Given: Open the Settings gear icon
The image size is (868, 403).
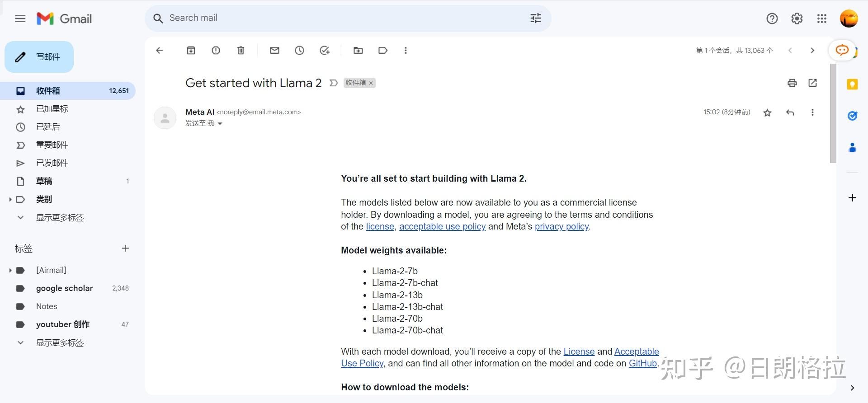Looking at the screenshot, I should pos(797,19).
